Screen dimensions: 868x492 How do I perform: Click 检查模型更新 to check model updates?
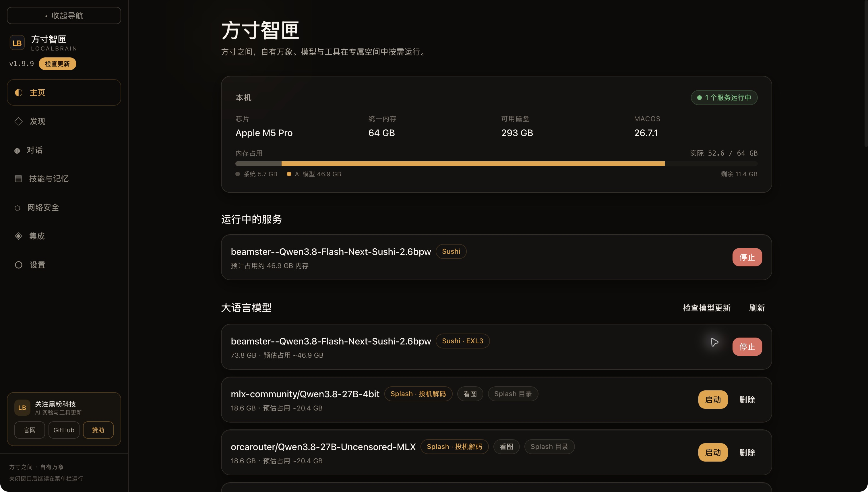point(706,308)
